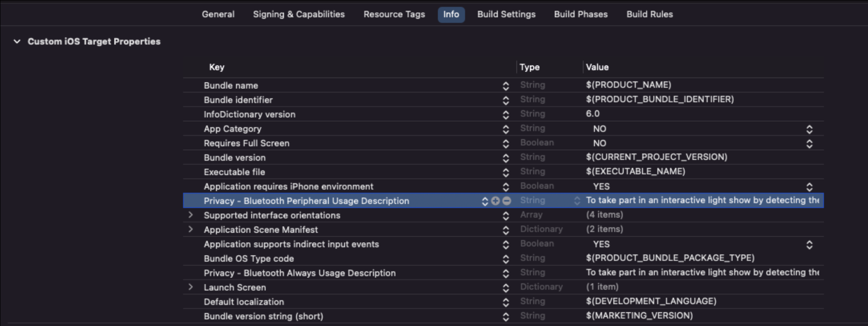Click the (4 items) array value
This screenshot has height=326, width=868.
coord(604,214)
